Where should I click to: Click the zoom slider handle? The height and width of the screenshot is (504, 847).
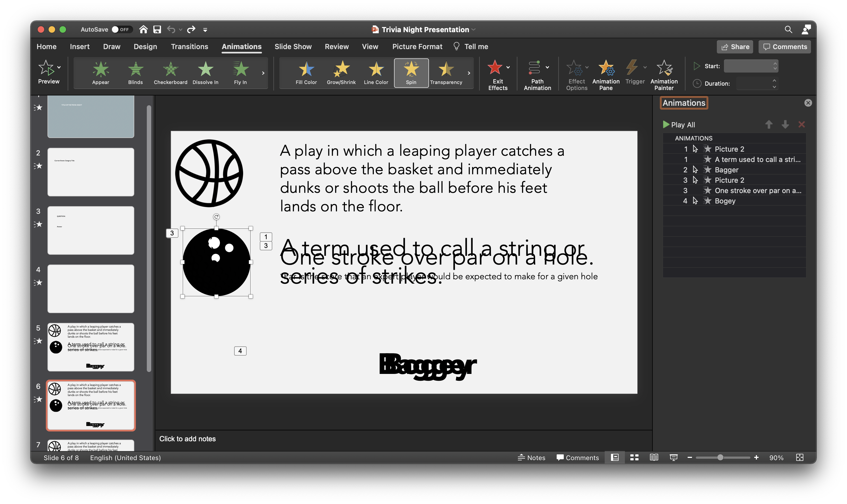720,457
